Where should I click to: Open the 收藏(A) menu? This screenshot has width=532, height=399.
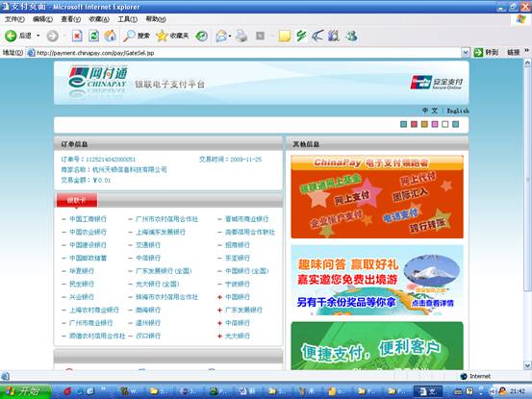click(x=99, y=19)
